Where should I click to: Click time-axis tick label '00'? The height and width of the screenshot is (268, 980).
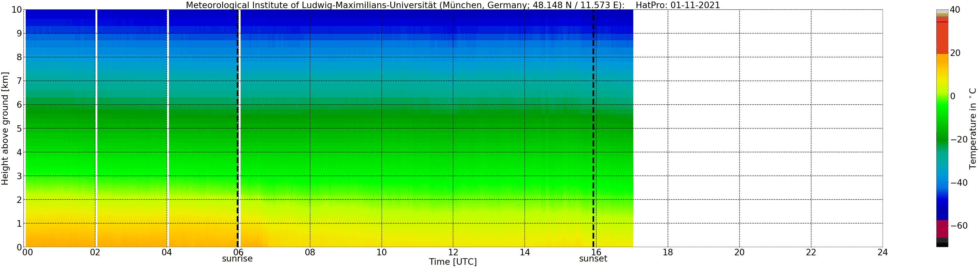(x=27, y=252)
